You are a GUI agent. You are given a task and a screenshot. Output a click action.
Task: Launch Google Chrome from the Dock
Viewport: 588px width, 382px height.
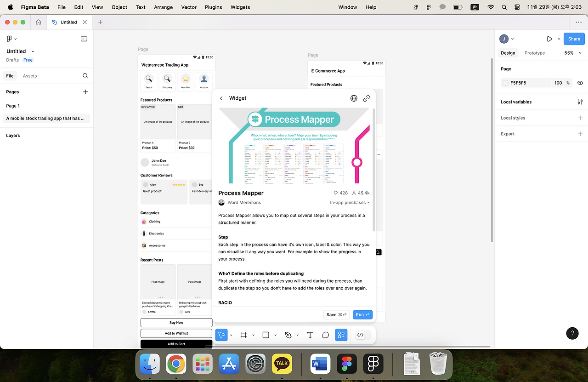pyautogui.click(x=176, y=364)
